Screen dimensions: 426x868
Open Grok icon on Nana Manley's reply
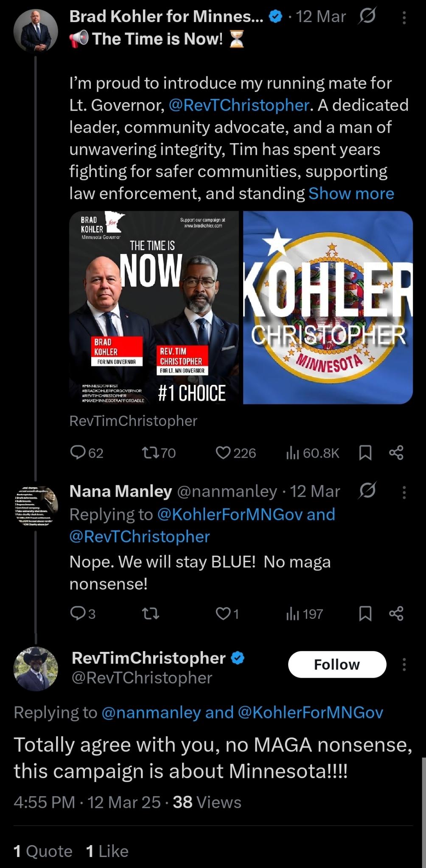tap(367, 491)
